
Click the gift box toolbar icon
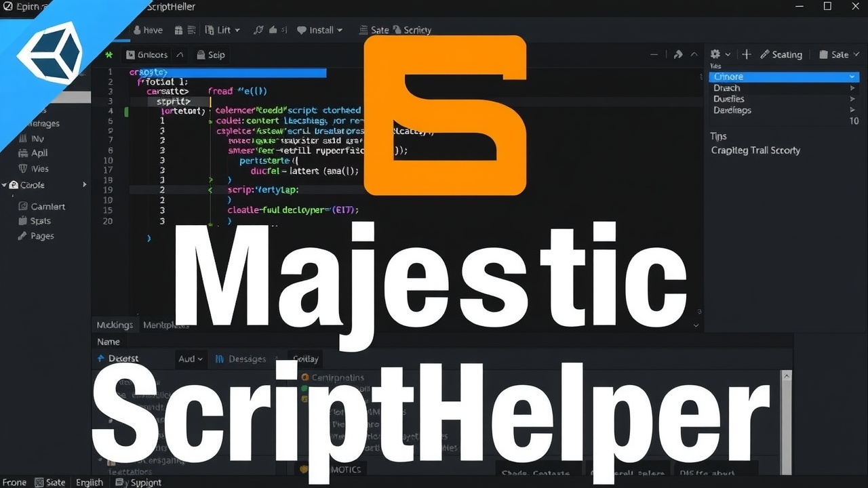tap(179, 30)
